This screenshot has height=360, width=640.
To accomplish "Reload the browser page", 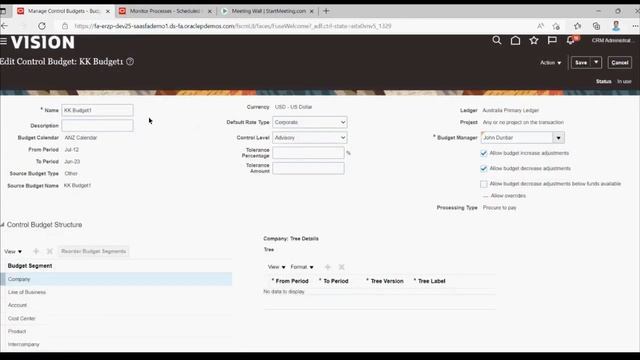I will [x=42, y=26].
